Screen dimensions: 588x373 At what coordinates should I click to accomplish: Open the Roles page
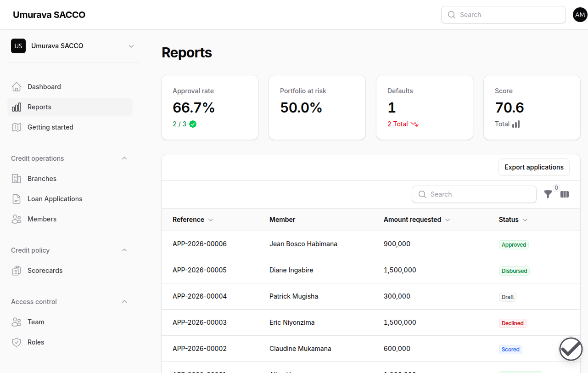pyautogui.click(x=70, y=342)
